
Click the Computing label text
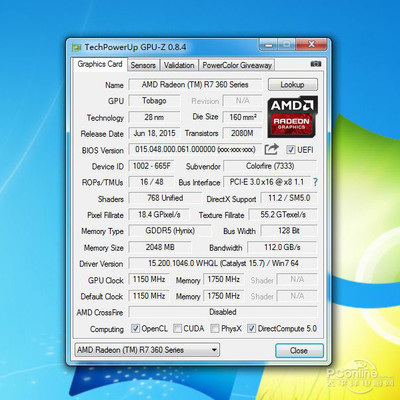tap(107, 329)
